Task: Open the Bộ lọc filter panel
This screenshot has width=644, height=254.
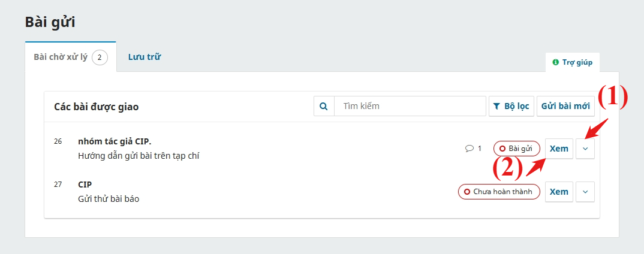Action: (x=511, y=106)
